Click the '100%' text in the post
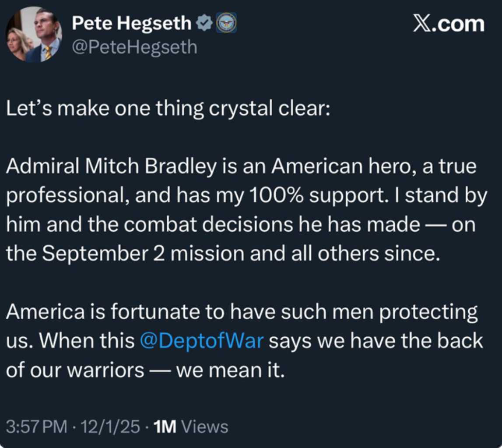This screenshot has height=448, width=502. pos(268,196)
